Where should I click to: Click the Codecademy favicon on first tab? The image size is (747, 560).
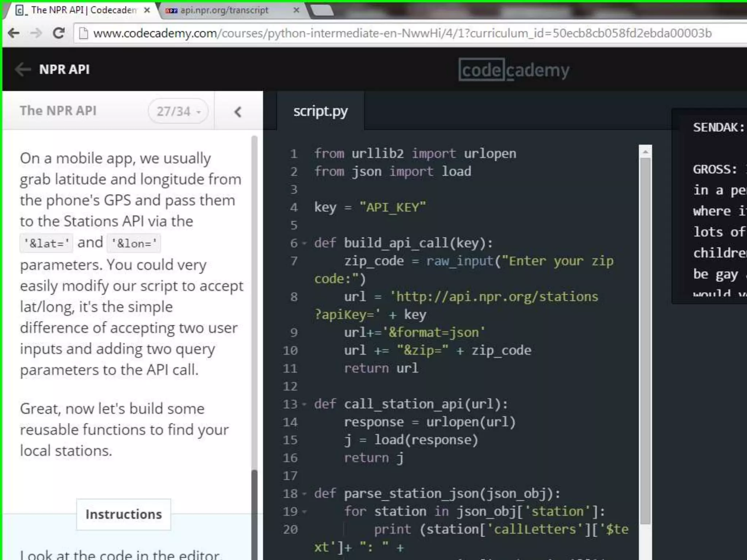point(20,10)
